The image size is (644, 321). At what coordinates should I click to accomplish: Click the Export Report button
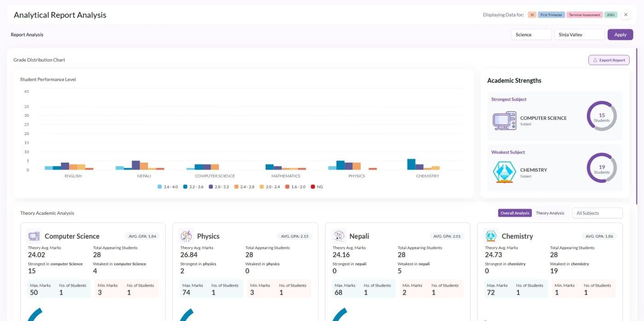pos(609,60)
